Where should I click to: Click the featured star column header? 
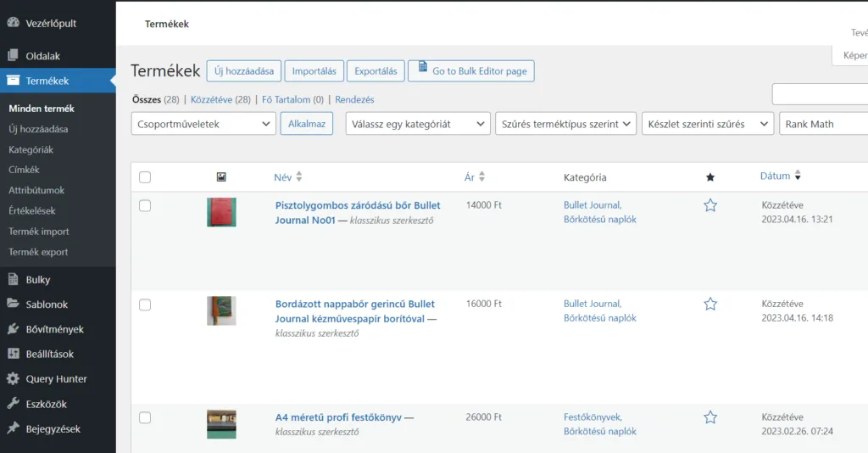point(710,177)
